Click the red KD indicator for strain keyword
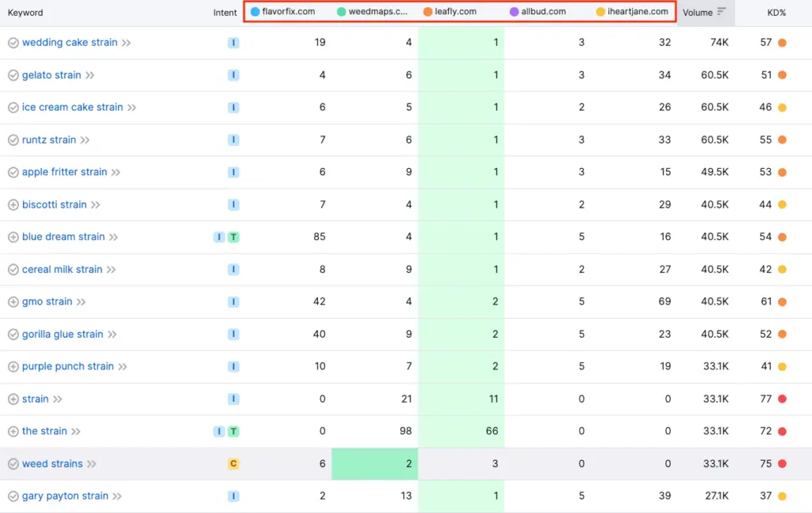 [782, 399]
